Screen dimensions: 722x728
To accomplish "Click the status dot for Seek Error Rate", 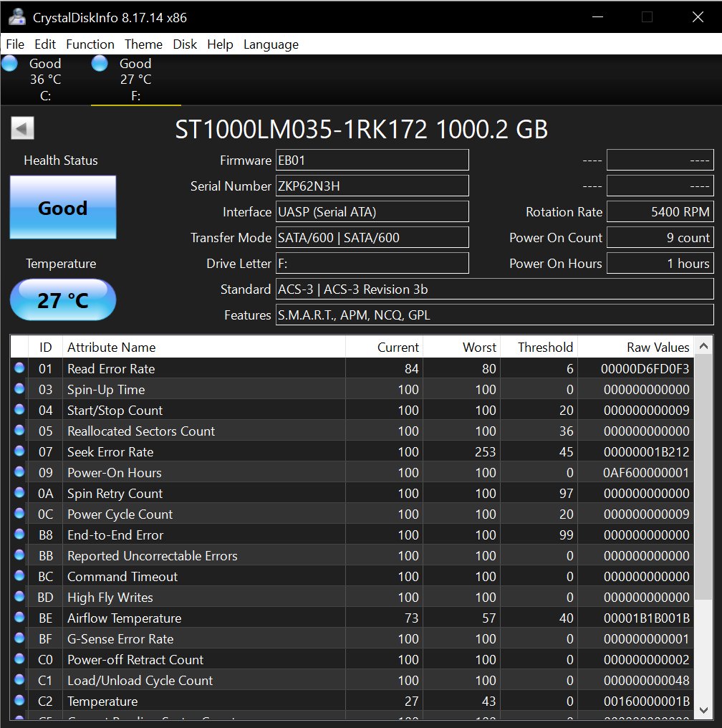I will tap(19, 451).
